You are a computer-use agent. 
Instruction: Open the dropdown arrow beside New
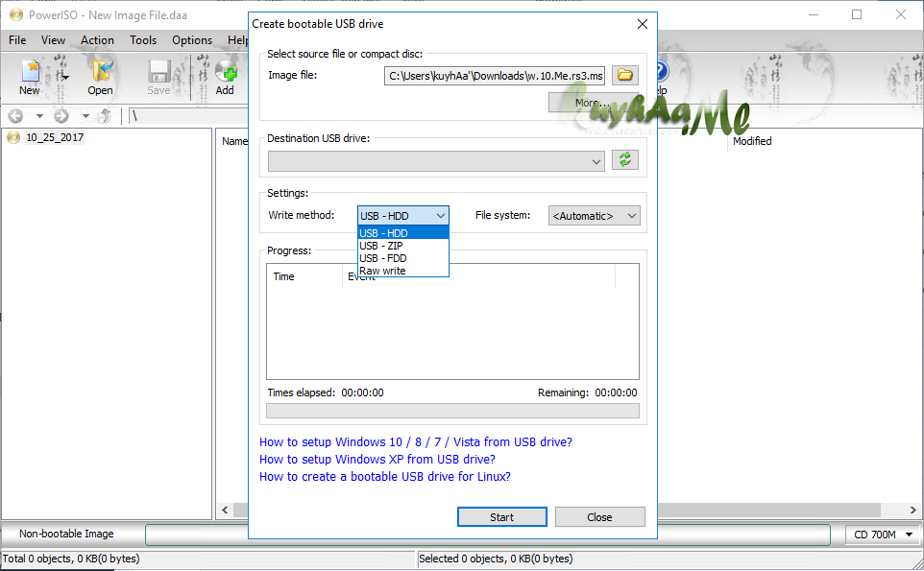(x=65, y=77)
